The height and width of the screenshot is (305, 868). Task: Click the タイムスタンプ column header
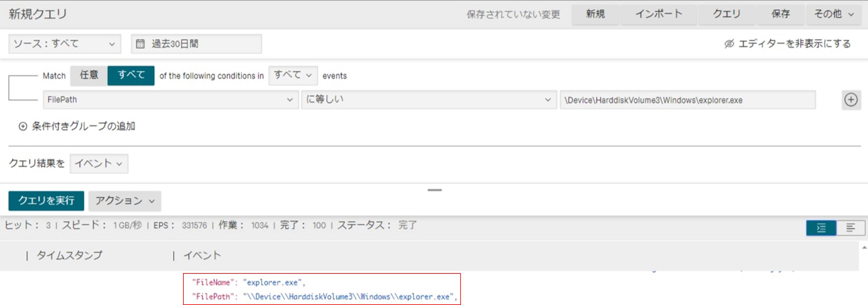[x=69, y=255]
